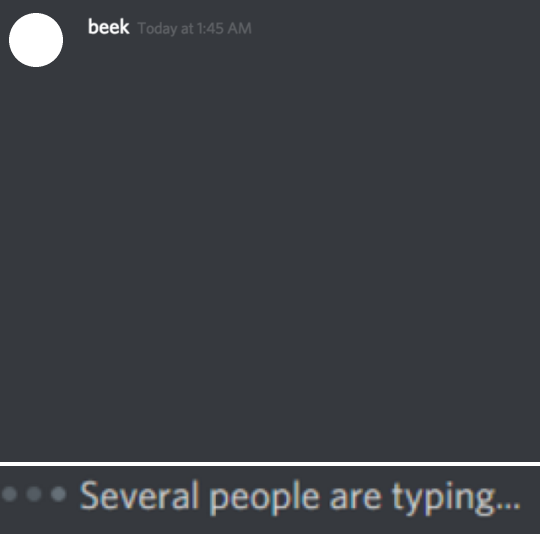The image size is (540, 534).
Task: Click the timestamp Today at 1:45 AM
Action: click(x=195, y=29)
